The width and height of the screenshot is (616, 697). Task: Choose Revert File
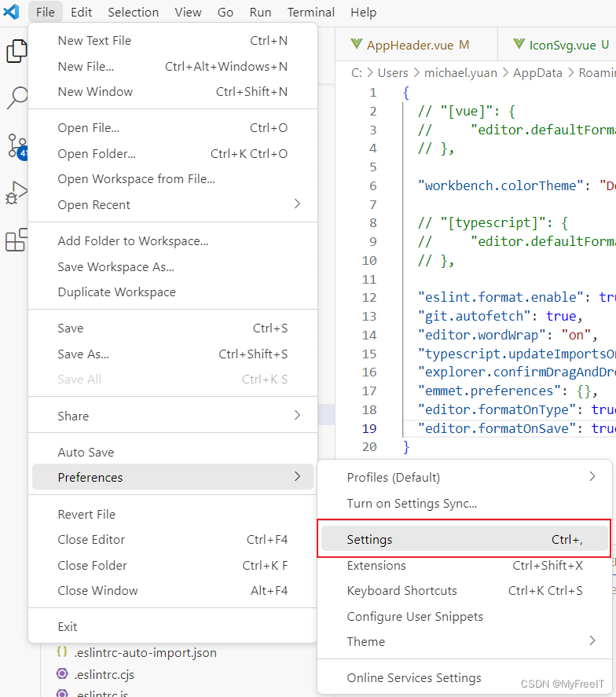tap(173, 515)
